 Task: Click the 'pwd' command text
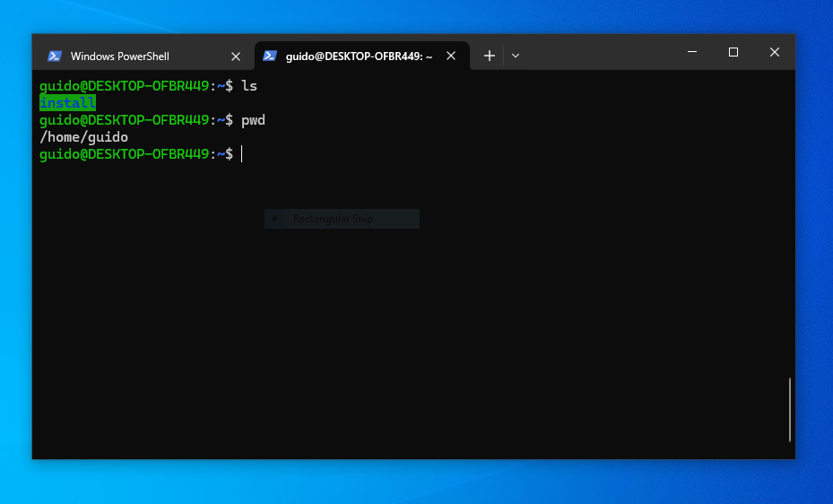click(254, 120)
